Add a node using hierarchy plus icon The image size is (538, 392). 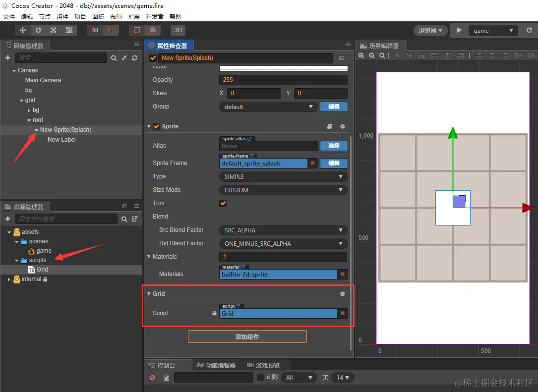coord(7,57)
